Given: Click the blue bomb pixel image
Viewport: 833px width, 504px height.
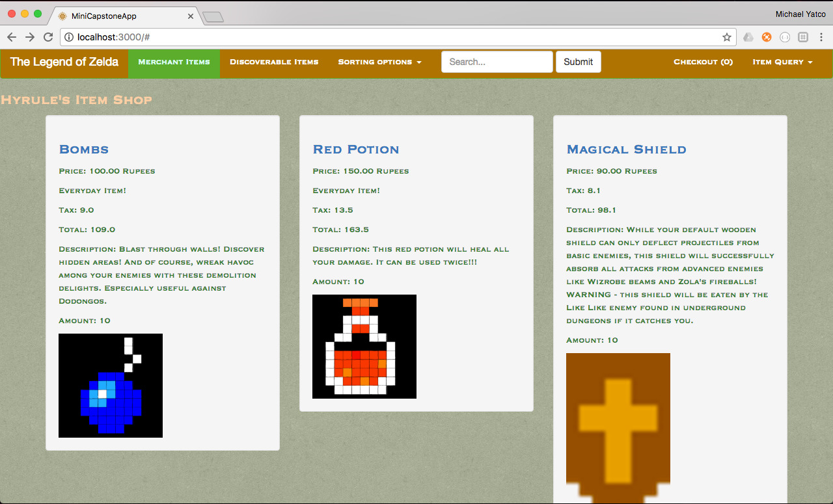Looking at the screenshot, I should click(x=111, y=386).
